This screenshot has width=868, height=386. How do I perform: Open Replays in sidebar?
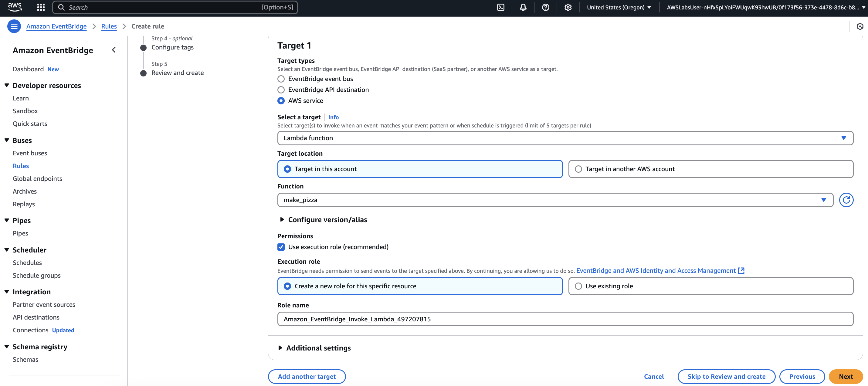tap(24, 204)
